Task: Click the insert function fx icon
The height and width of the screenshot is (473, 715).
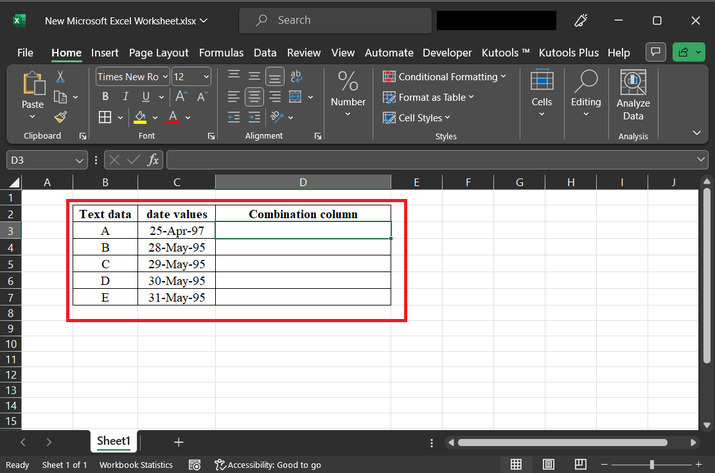Action: pos(153,160)
